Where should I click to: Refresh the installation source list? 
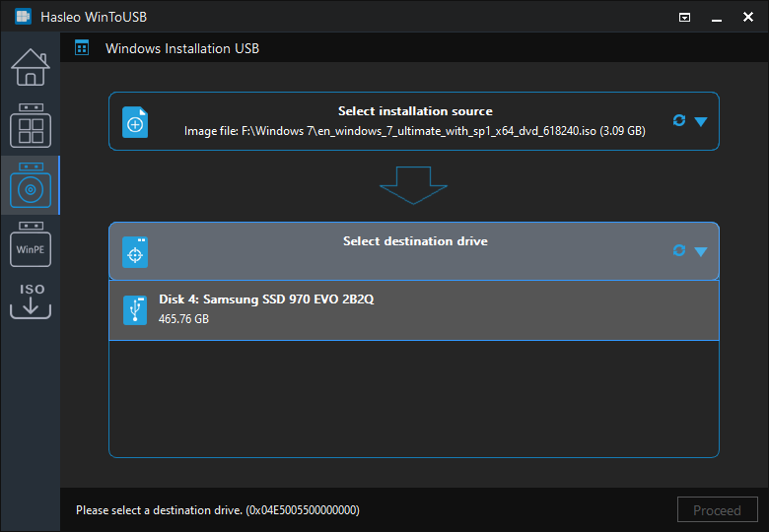point(678,120)
